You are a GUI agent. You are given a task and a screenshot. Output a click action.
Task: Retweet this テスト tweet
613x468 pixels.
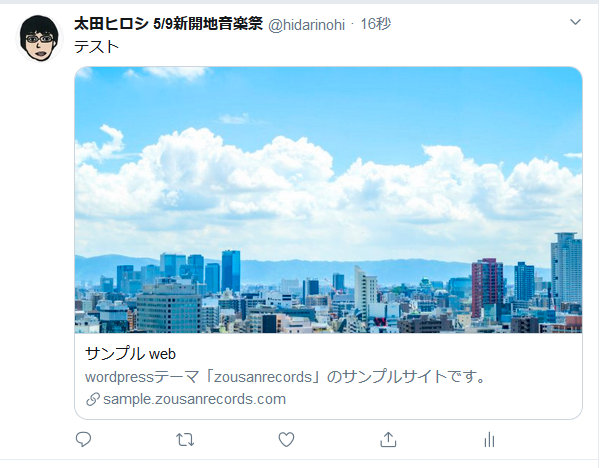point(185,440)
